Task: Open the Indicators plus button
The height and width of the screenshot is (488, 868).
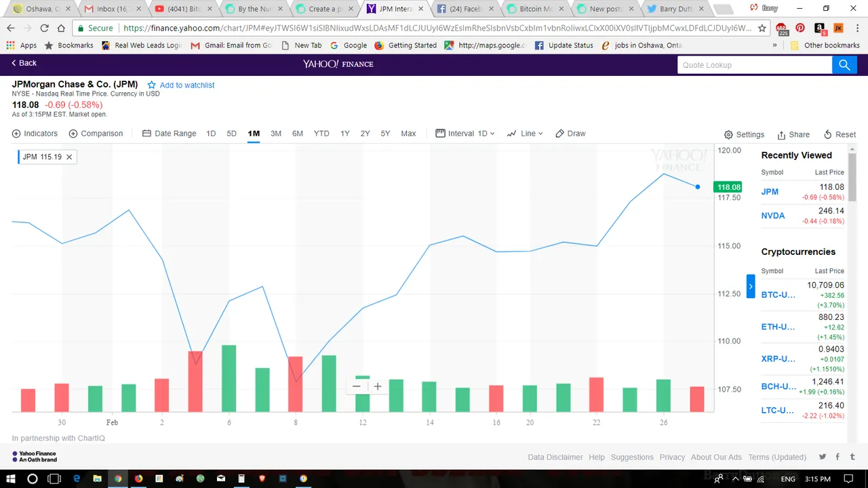Action: coord(35,134)
